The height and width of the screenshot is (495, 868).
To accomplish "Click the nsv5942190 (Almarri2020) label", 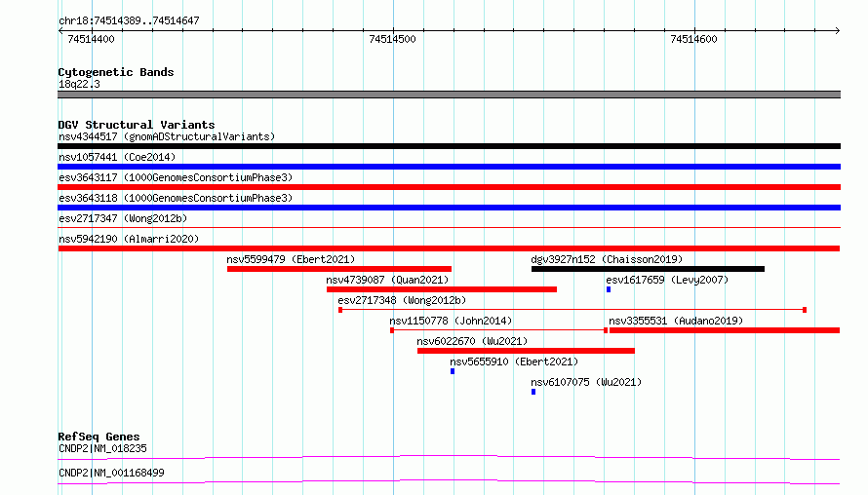I will [129, 239].
